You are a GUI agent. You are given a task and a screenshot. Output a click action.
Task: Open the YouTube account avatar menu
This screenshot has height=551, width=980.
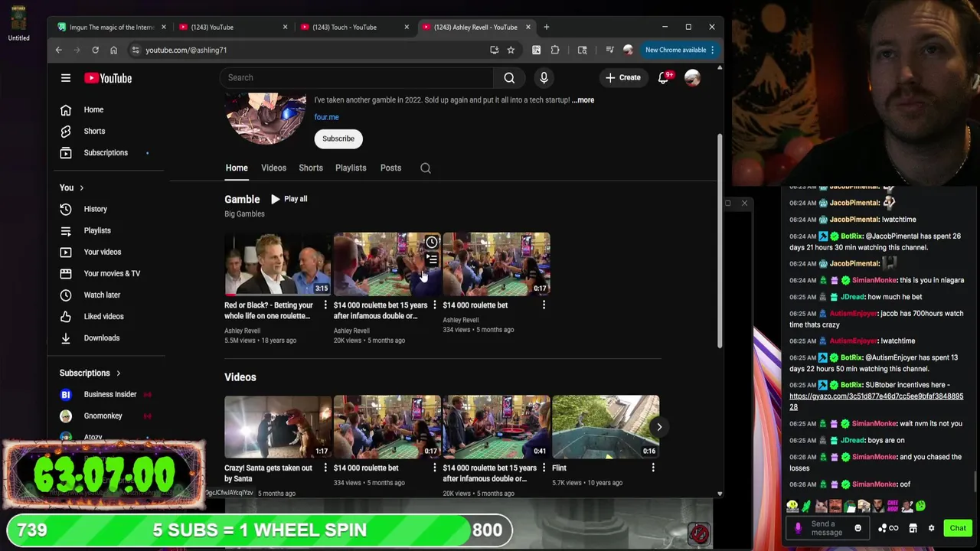pos(692,77)
